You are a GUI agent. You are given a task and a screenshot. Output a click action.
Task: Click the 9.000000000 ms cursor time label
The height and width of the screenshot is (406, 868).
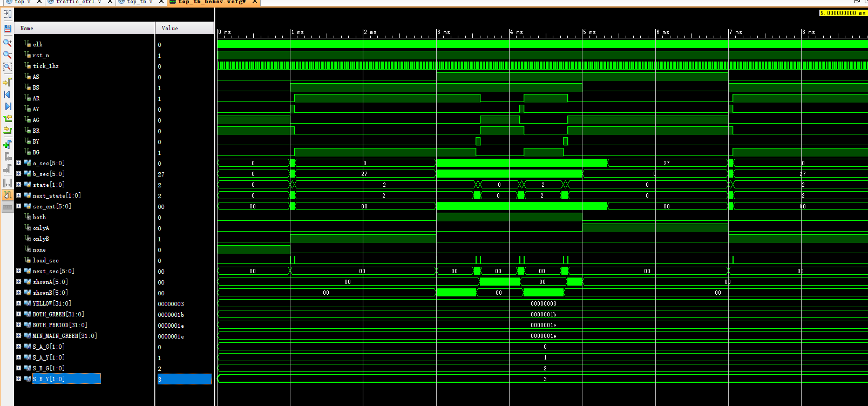[842, 13]
